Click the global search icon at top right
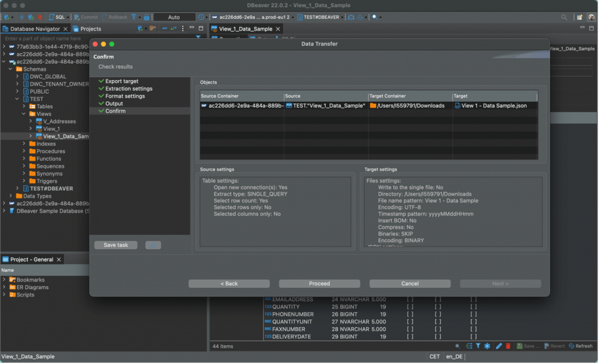The height and width of the screenshot is (364, 600). pos(564,17)
